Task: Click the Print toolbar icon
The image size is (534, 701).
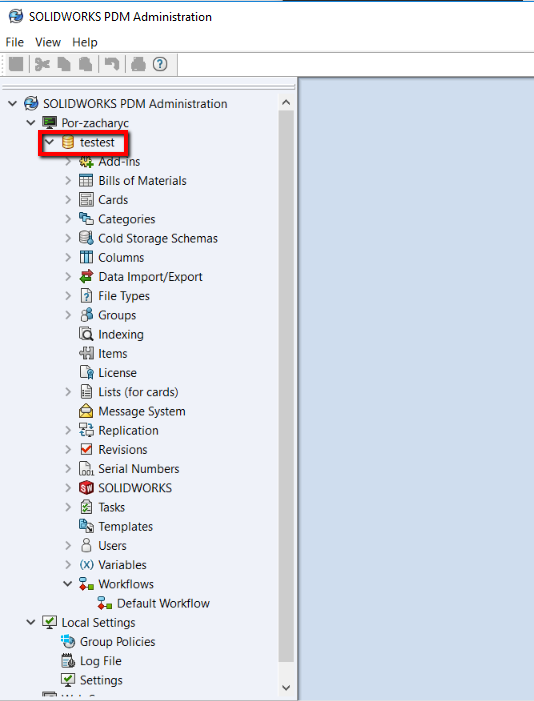Action: pos(138,64)
